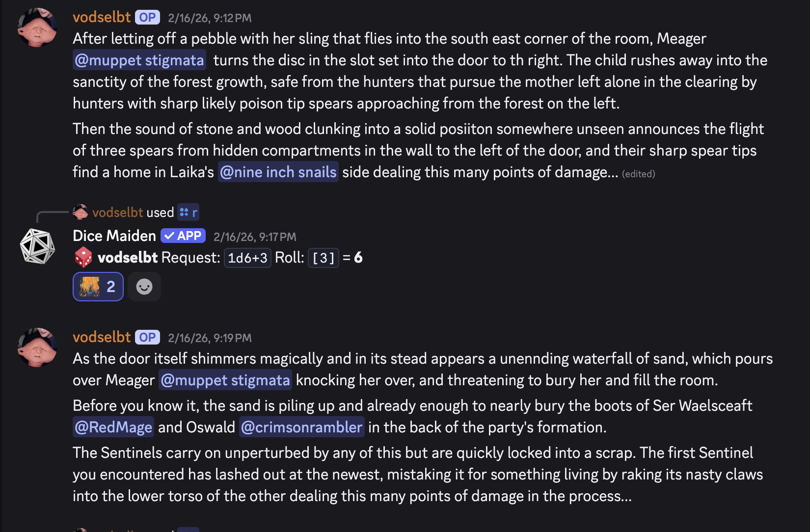Click the Dice Maiden username
Image resolution: width=810 pixels, height=532 pixels.
[x=114, y=236]
